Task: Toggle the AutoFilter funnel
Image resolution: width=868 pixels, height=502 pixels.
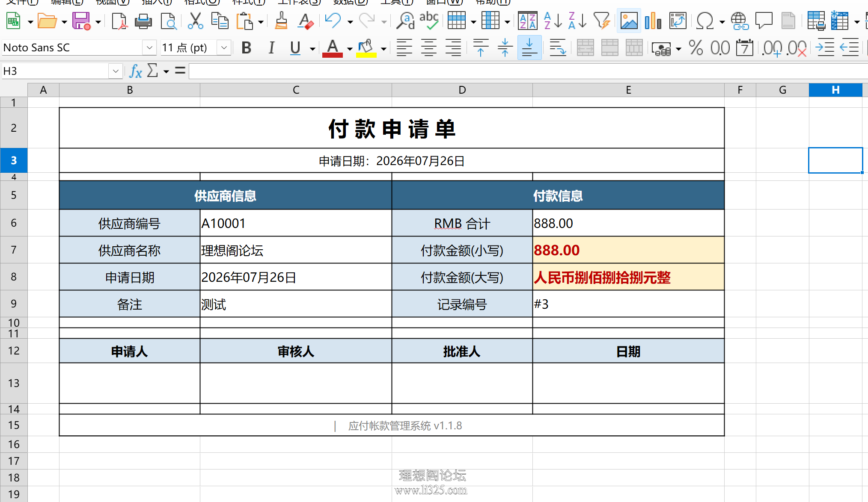Action: click(601, 21)
